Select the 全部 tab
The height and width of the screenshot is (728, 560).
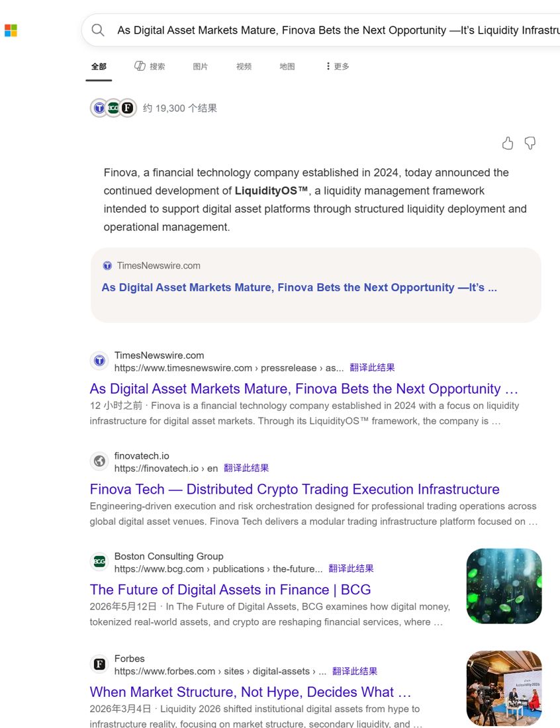[99, 66]
